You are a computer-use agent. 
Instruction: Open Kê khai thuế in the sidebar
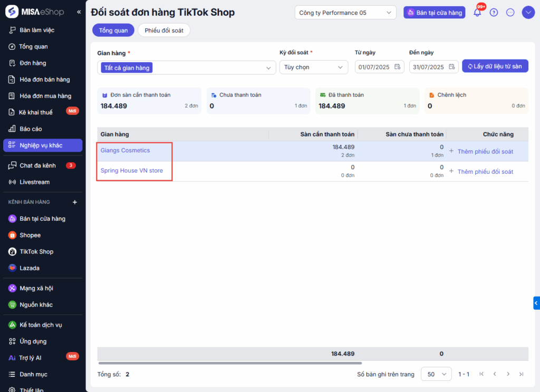click(36, 112)
